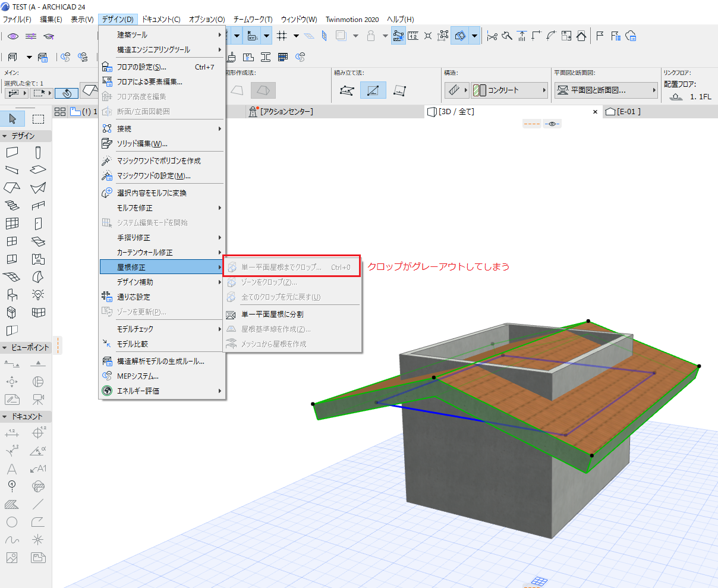Click ソリッド編集(W)... menu entry
This screenshot has height=588, width=718.
142,143
